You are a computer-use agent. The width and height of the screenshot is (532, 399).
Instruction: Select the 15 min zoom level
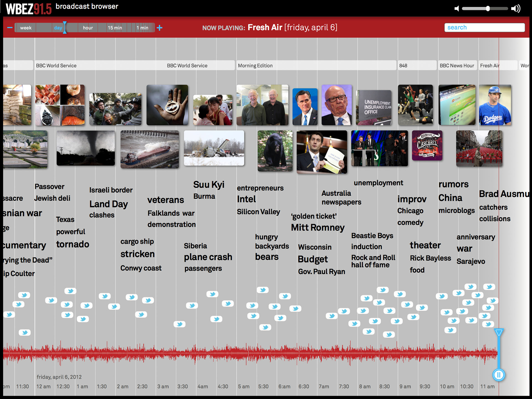pos(115,28)
